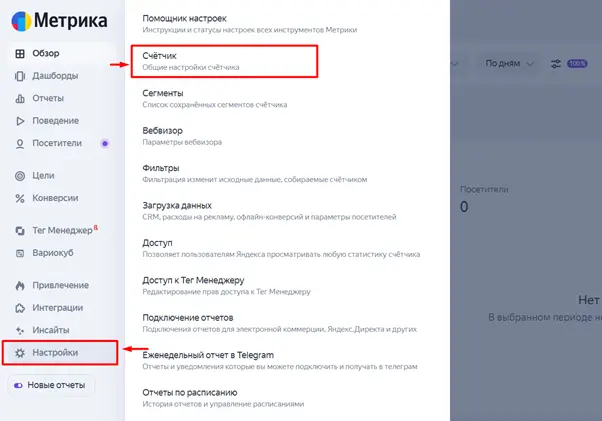602x421 pixels.
Task: Click the Настройки gear icon
Action: (x=20, y=353)
